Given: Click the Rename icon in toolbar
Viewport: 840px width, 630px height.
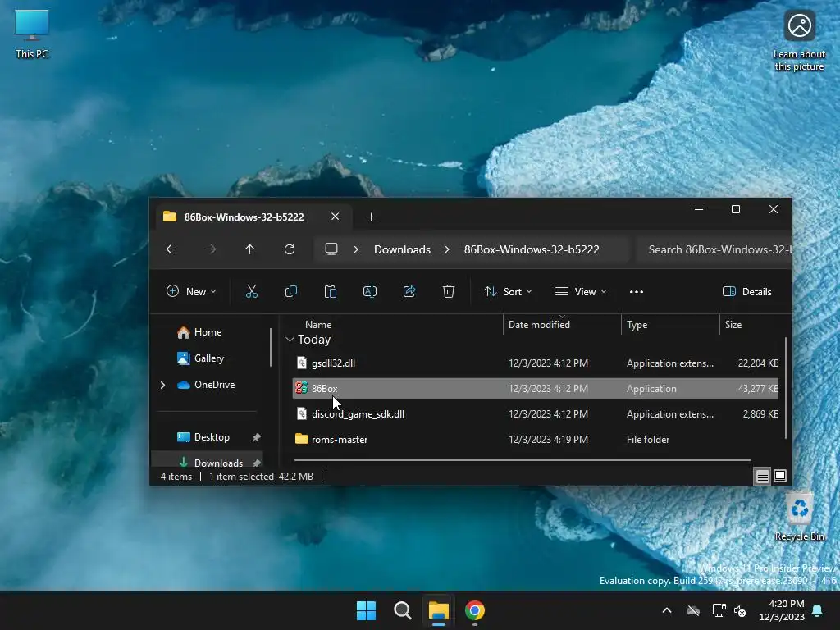Looking at the screenshot, I should 370,291.
